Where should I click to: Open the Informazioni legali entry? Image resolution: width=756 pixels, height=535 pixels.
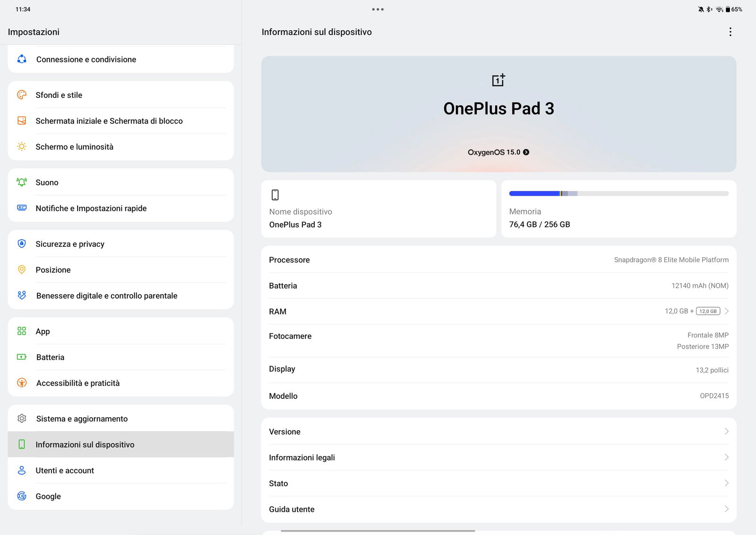click(498, 457)
